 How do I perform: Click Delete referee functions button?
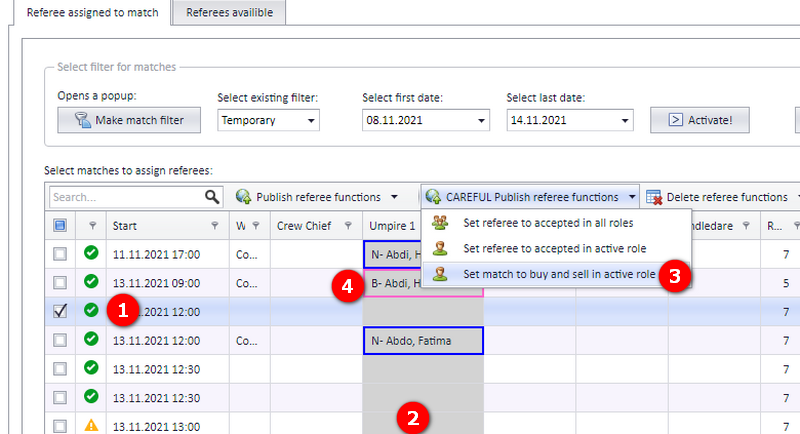pyautogui.click(x=717, y=197)
